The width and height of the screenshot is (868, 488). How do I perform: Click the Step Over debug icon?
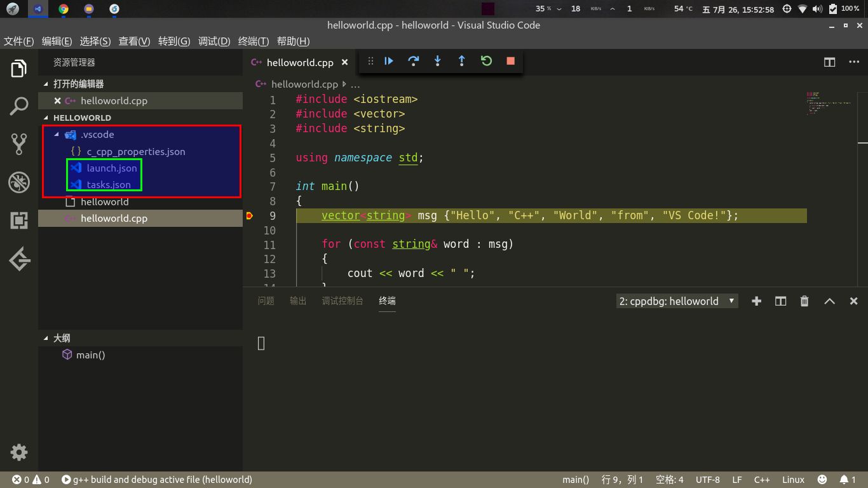(x=413, y=60)
